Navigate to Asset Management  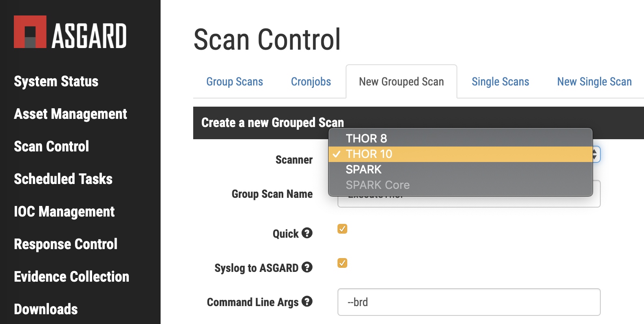coord(71,114)
